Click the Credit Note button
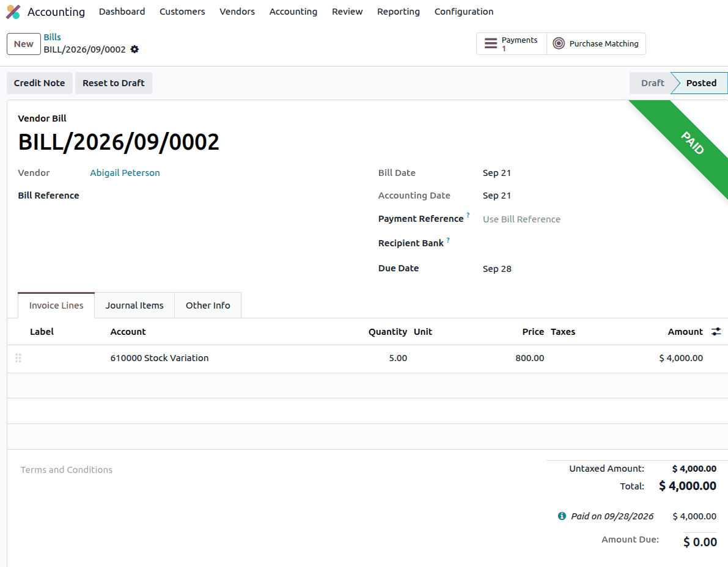This screenshot has height=567, width=728. (40, 83)
